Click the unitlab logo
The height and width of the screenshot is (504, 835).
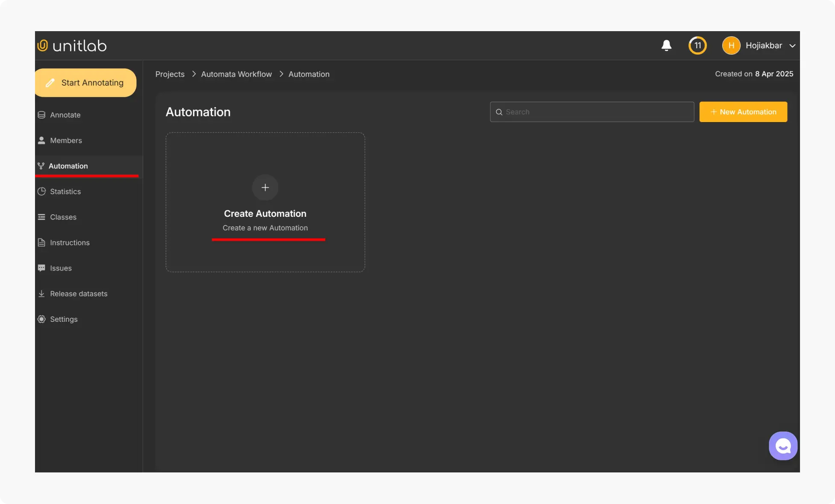[72, 46]
